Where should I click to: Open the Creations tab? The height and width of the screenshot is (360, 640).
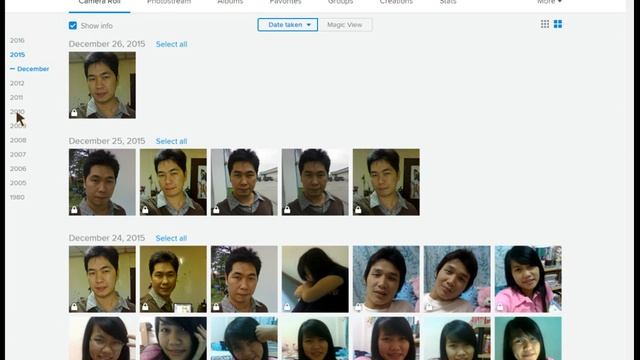click(396, 2)
